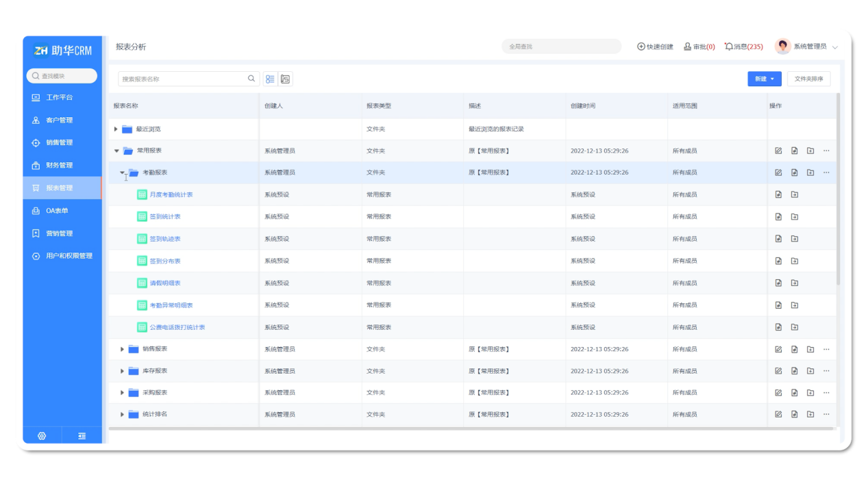Click the settings gear at sidebar bottom
868x488 pixels.
pyautogui.click(x=42, y=436)
